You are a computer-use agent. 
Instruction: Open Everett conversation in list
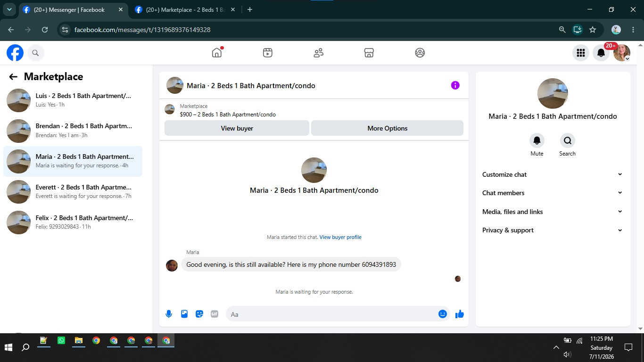[x=73, y=192]
